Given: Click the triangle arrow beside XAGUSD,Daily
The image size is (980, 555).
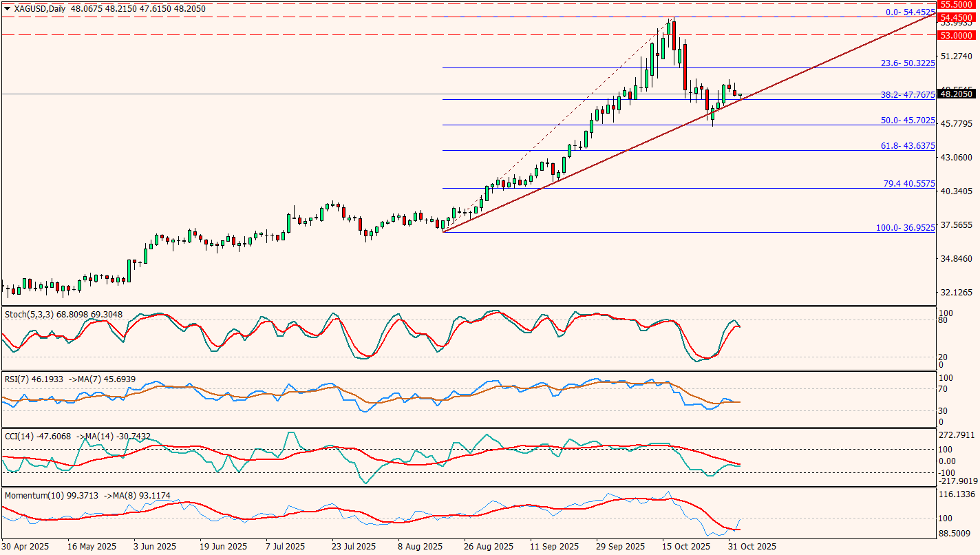Looking at the screenshot, I should [7, 8].
